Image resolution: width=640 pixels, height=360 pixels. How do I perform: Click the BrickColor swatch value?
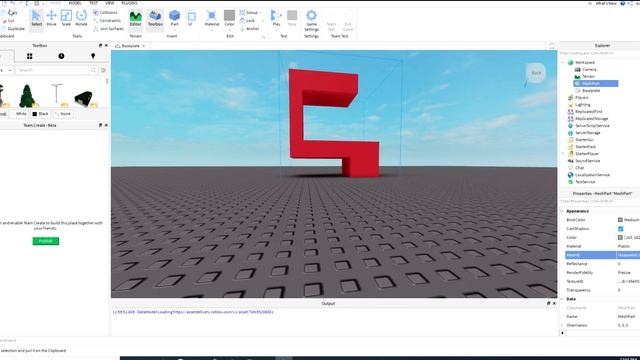point(620,220)
